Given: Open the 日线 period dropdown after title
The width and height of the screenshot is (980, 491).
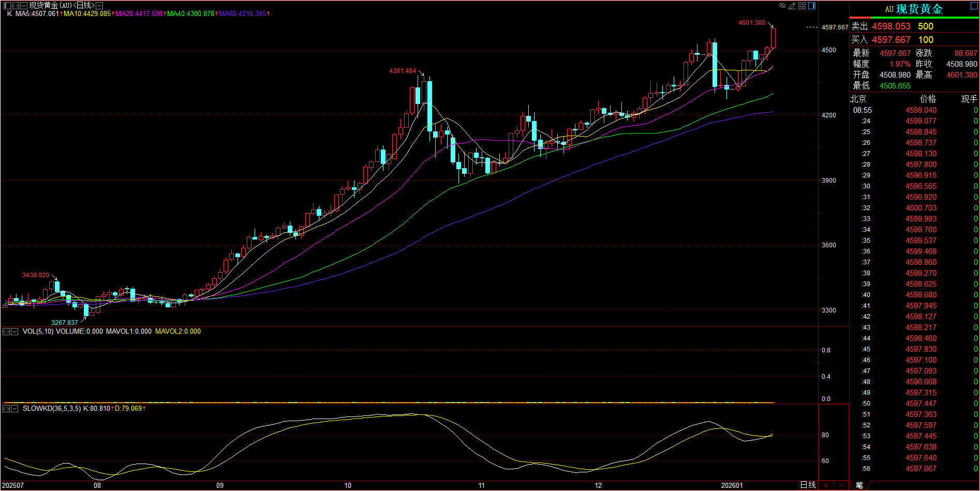Looking at the screenshot, I should click(99, 6).
